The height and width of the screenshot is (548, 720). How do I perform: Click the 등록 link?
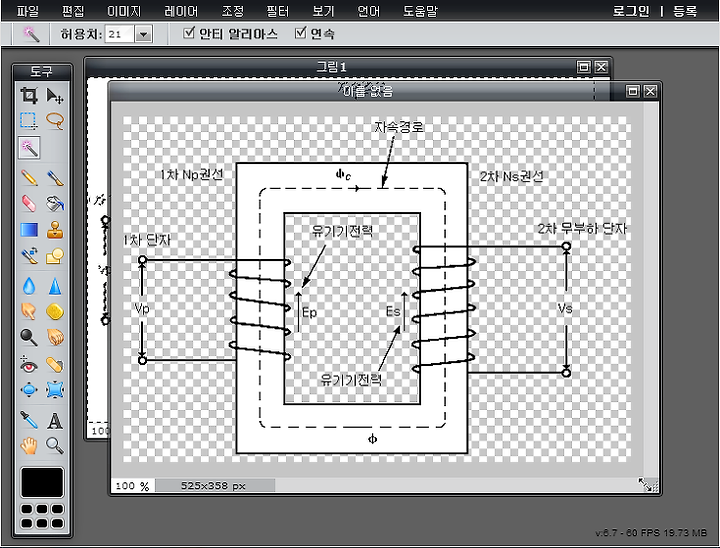(x=685, y=11)
